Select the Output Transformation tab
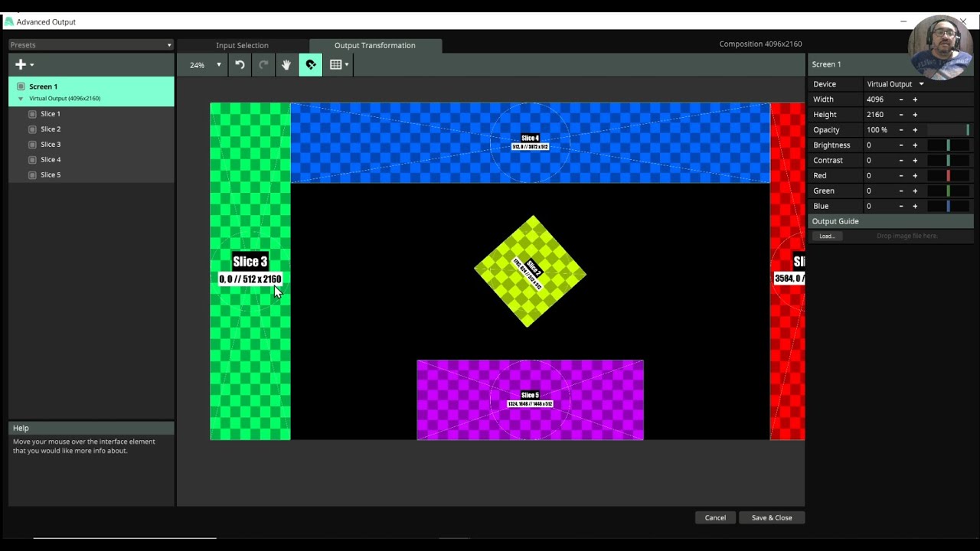The height and width of the screenshot is (551, 980). tap(375, 46)
